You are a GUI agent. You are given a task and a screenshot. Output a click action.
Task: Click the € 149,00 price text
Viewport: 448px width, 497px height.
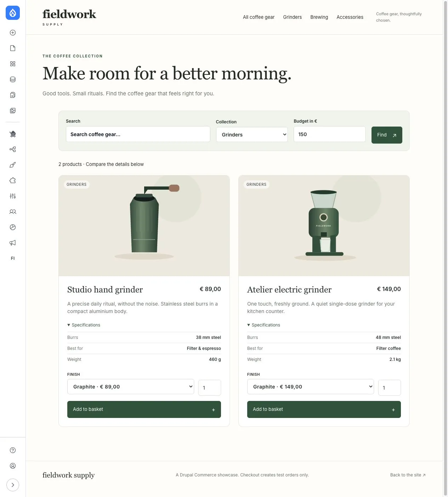click(389, 289)
